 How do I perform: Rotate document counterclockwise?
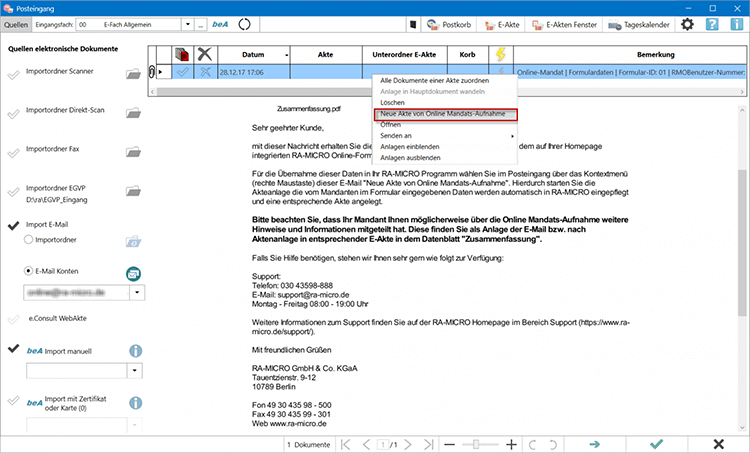(532, 444)
